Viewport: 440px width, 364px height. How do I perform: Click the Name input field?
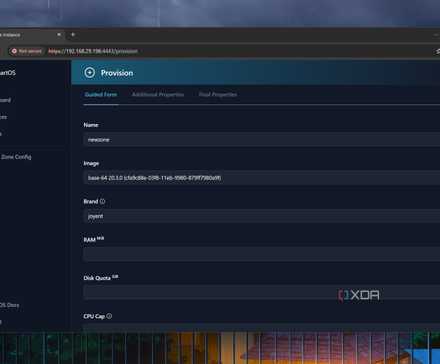point(262,139)
